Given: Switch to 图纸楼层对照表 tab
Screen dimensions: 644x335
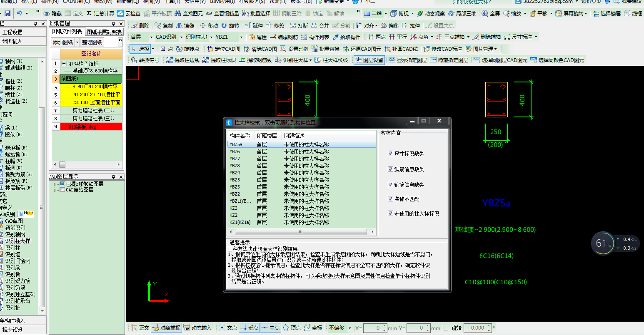Looking at the screenshot, I should 105,32.
